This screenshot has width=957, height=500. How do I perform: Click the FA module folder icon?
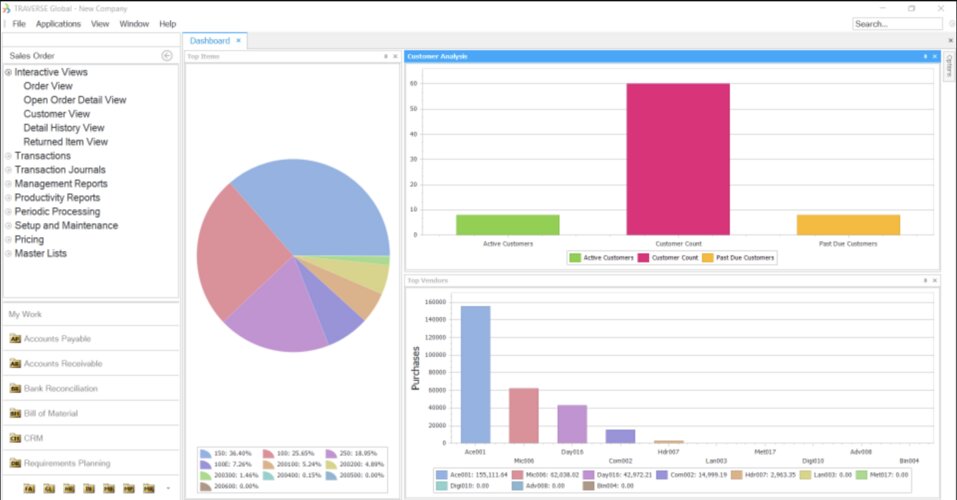point(29,488)
